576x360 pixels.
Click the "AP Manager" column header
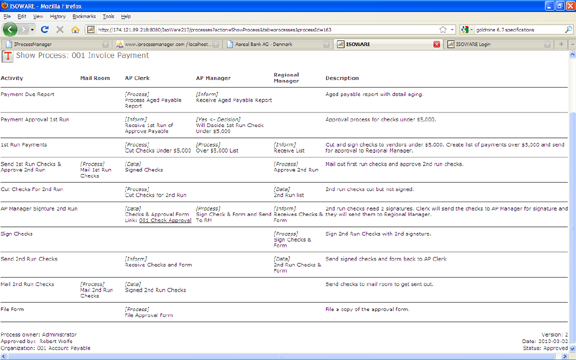coord(213,78)
